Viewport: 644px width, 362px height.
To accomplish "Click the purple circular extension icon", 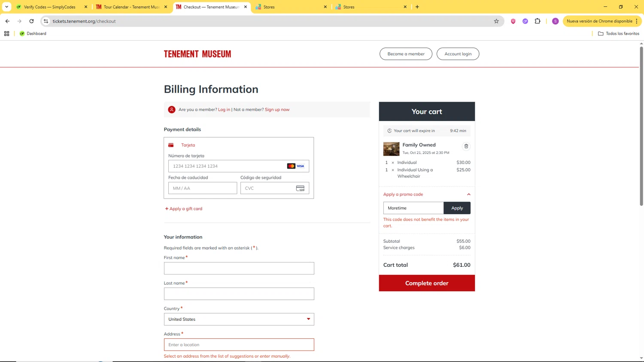I will 525,21.
